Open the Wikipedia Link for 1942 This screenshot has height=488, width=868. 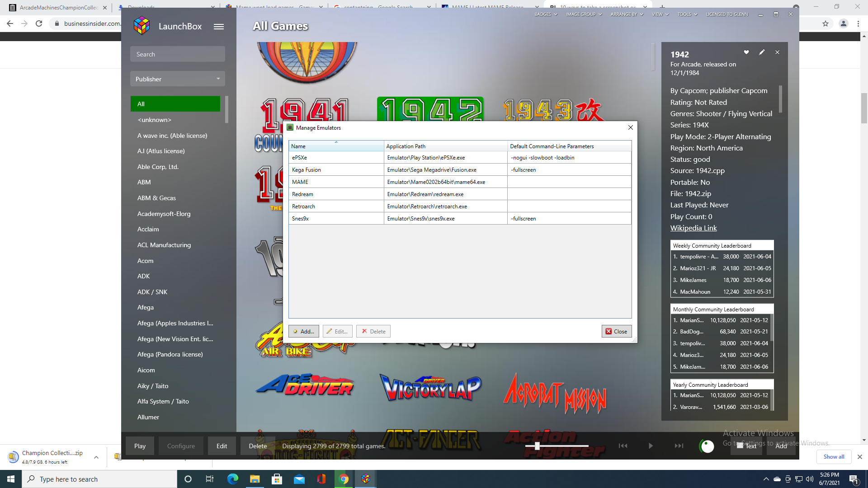[x=693, y=228]
